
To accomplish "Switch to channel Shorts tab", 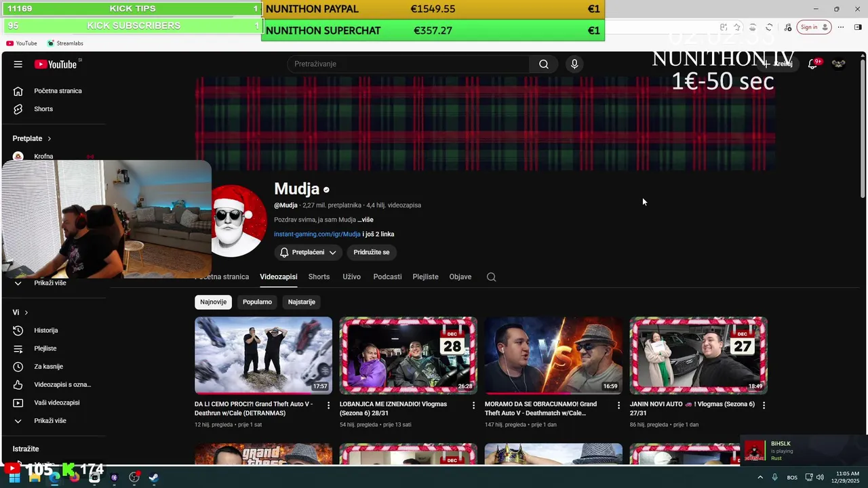I will click(x=319, y=277).
